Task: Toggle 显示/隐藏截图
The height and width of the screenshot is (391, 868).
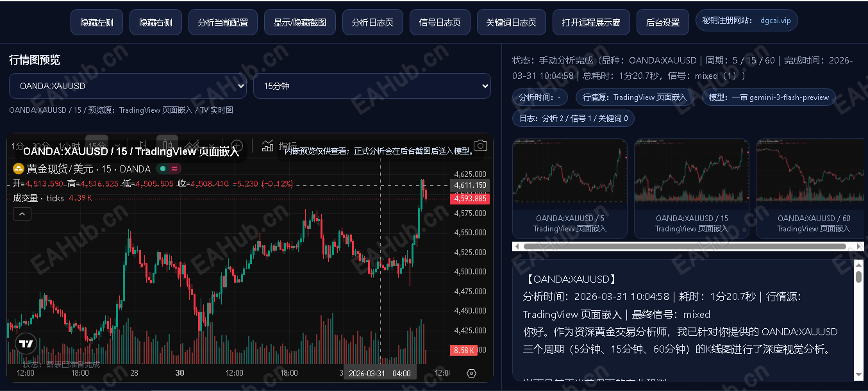Action: click(x=300, y=22)
